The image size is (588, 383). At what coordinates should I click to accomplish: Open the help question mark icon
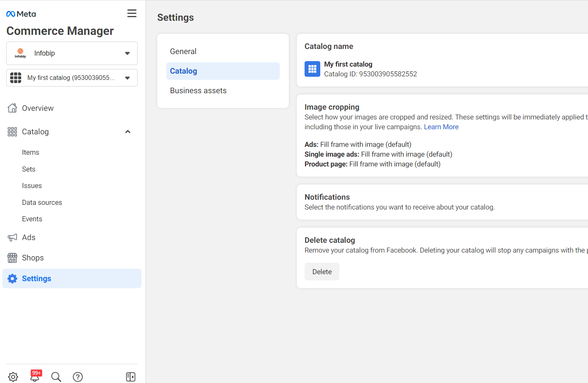tap(78, 377)
